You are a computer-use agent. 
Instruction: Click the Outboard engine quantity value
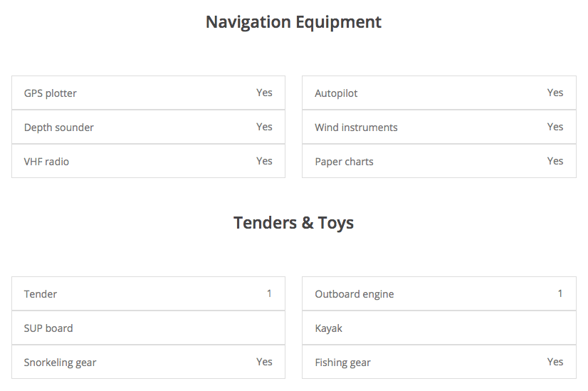click(x=560, y=293)
